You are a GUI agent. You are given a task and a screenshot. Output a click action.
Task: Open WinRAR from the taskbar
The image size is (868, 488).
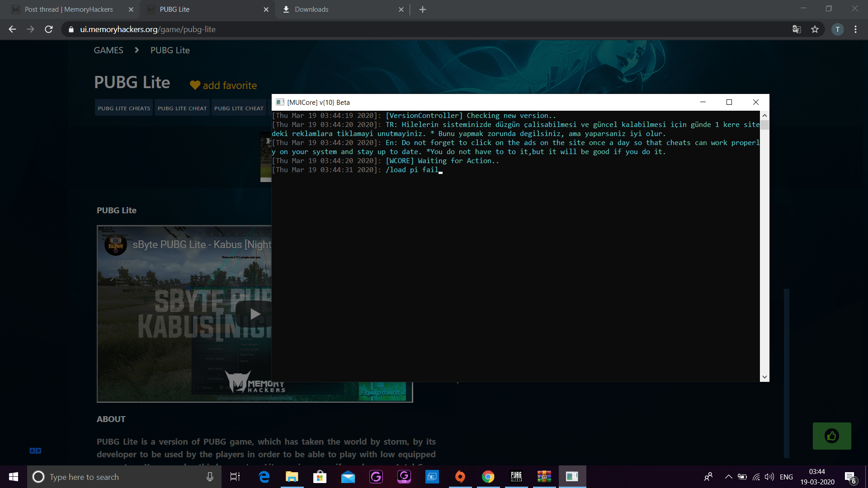[544, 477]
